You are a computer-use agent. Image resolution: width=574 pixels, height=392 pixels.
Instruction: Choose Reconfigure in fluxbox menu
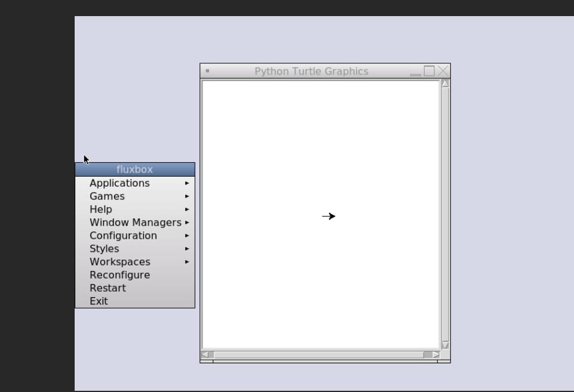135,275
